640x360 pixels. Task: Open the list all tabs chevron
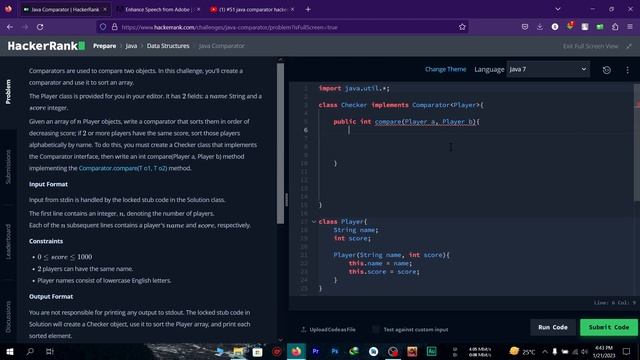pyautogui.click(x=558, y=9)
